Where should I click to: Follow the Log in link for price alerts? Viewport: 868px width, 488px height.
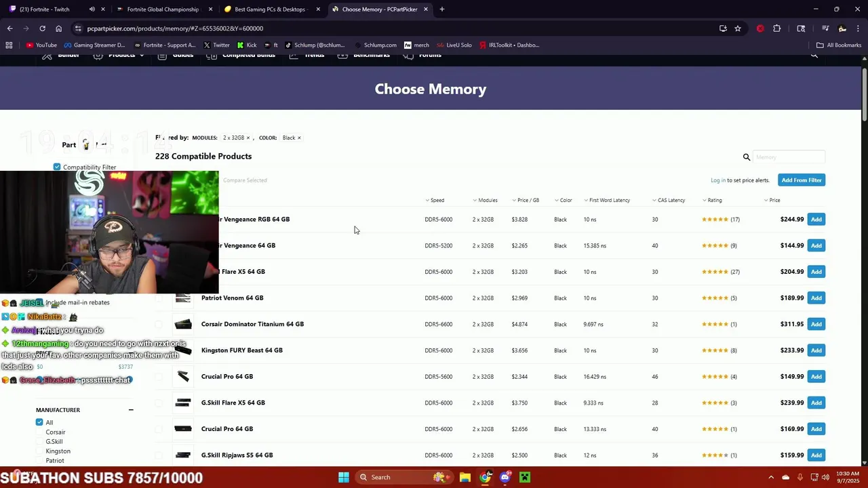[717, 180]
